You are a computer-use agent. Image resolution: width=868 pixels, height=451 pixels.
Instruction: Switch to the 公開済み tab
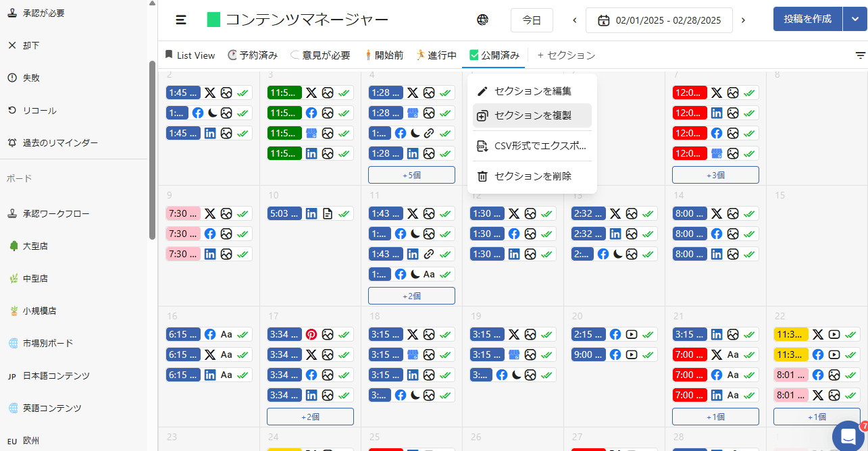click(494, 55)
